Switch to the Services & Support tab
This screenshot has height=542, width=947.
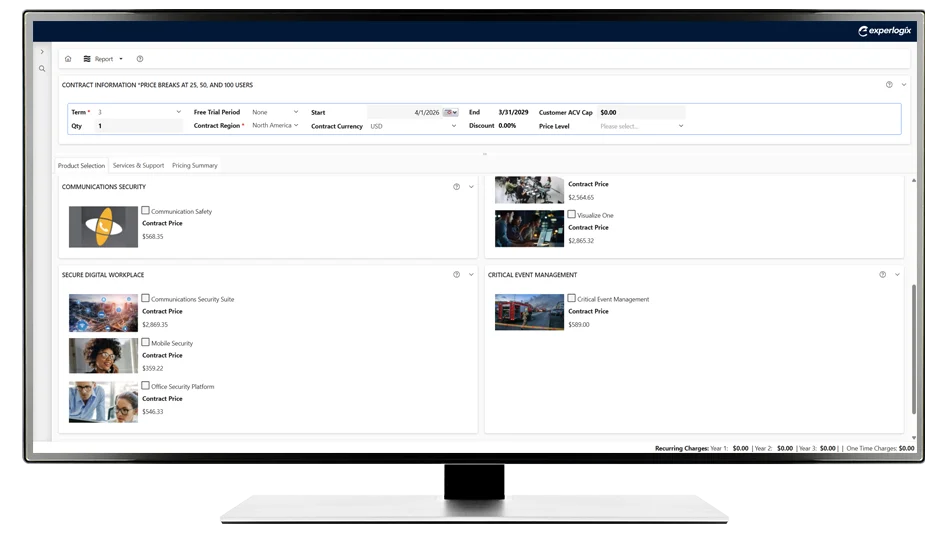click(138, 166)
